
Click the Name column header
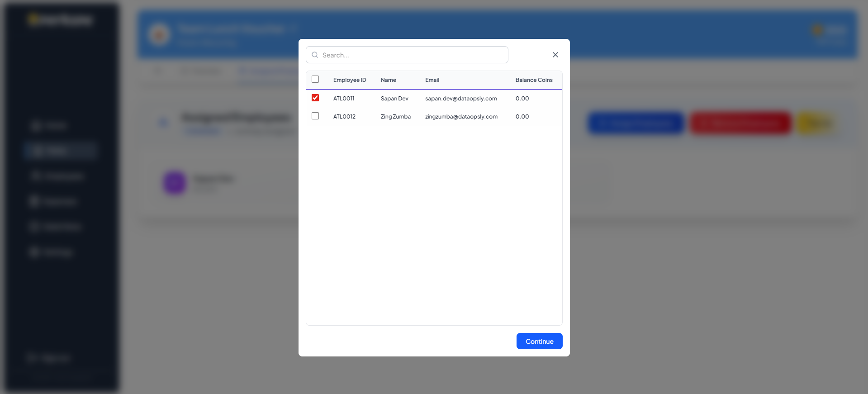pyautogui.click(x=388, y=80)
